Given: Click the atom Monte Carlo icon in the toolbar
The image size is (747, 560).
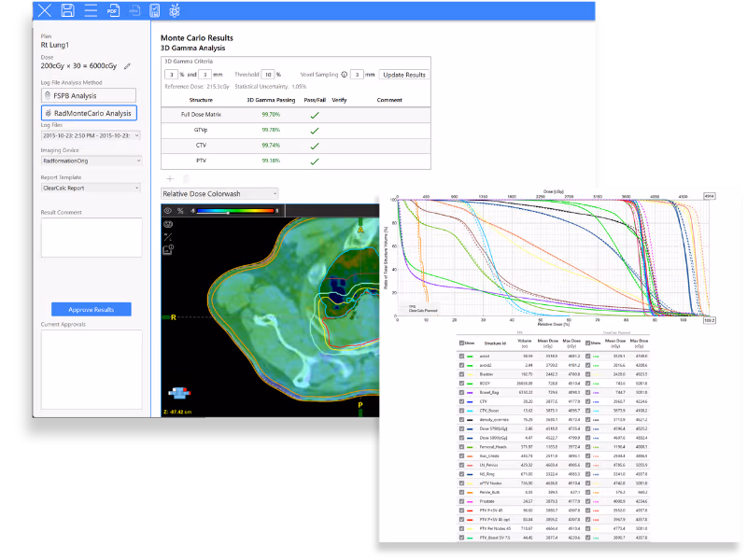Looking at the screenshot, I should [x=175, y=10].
